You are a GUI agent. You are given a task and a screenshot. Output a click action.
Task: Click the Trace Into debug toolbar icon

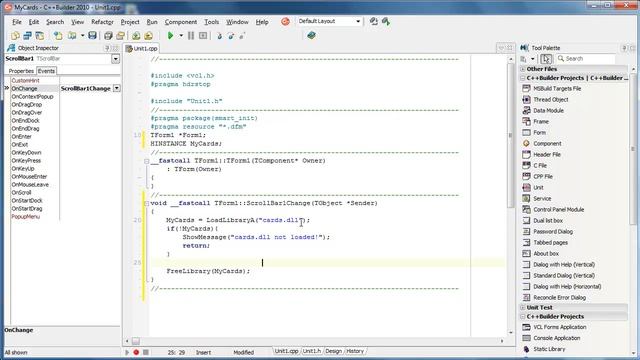[x=219, y=36]
